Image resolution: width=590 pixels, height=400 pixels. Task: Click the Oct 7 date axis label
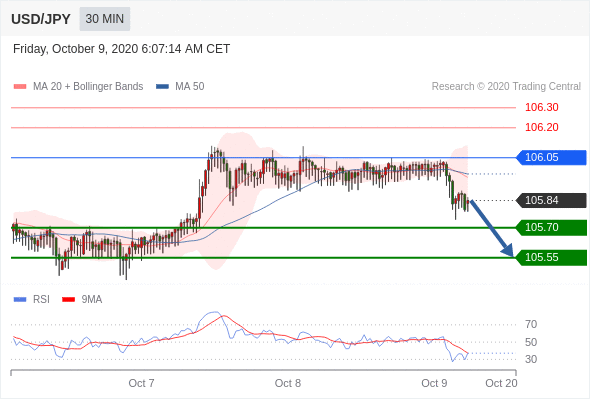pyautogui.click(x=141, y=383)
